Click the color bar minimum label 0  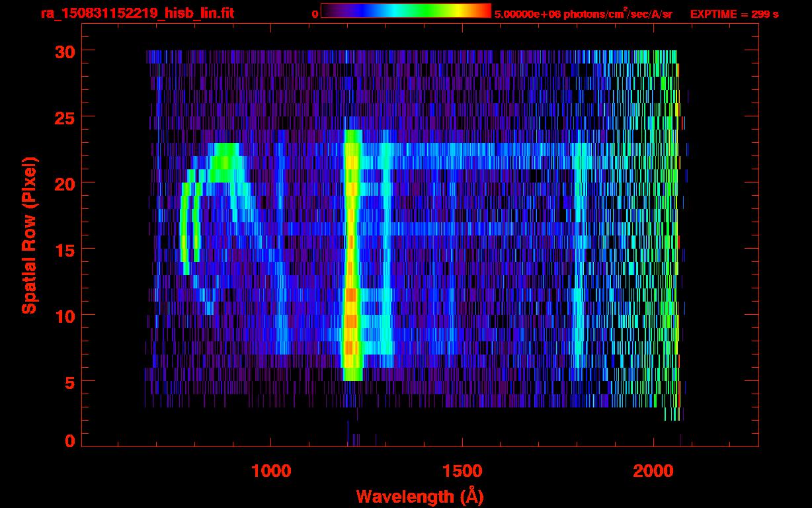point(315,14)
